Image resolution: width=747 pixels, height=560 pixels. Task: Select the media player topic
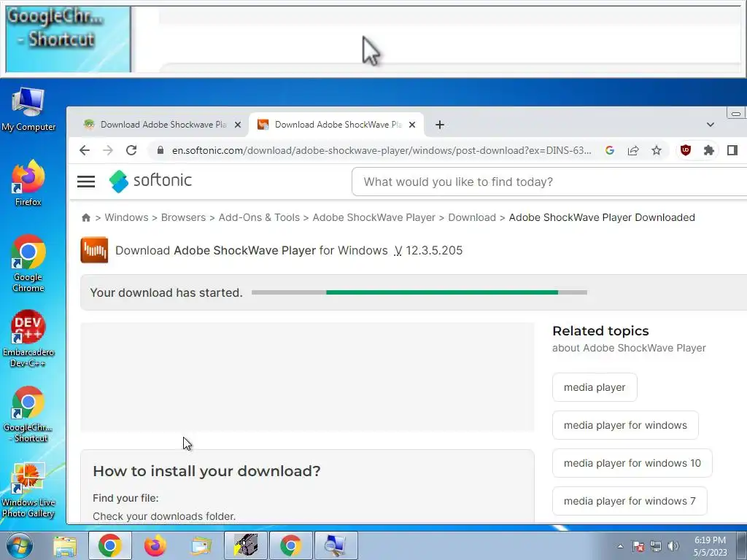tap(595, 387)
